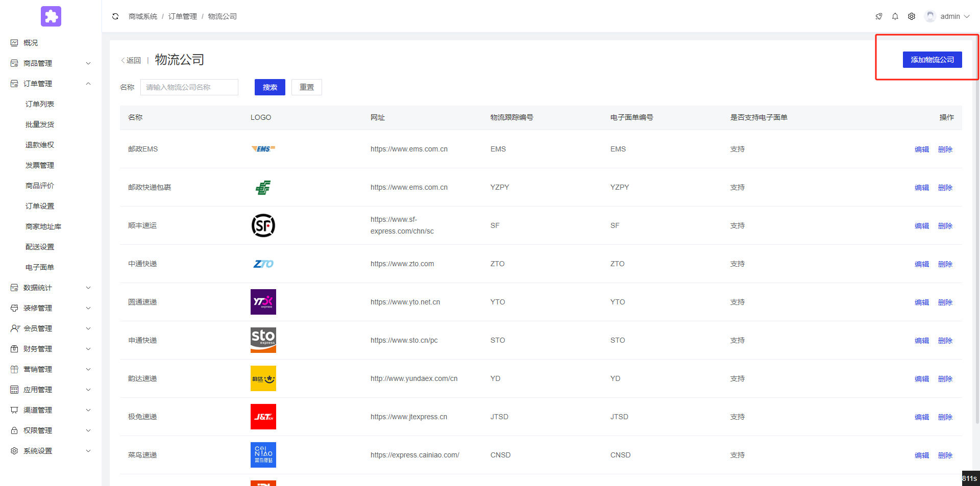Click the refresh icon beside the breadcrumb
This screenshot has height=486, width=980.
pos(115,16)
